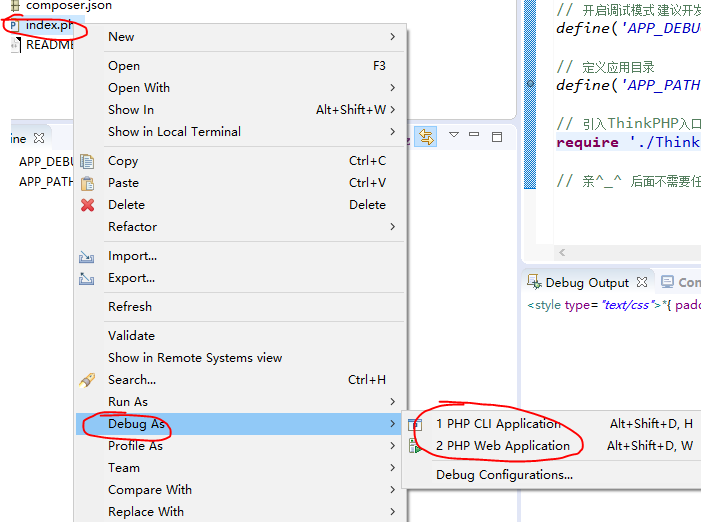Expand the Profile As submenu
The width and height of the screenshot is (701, 522).
(393, 446)
